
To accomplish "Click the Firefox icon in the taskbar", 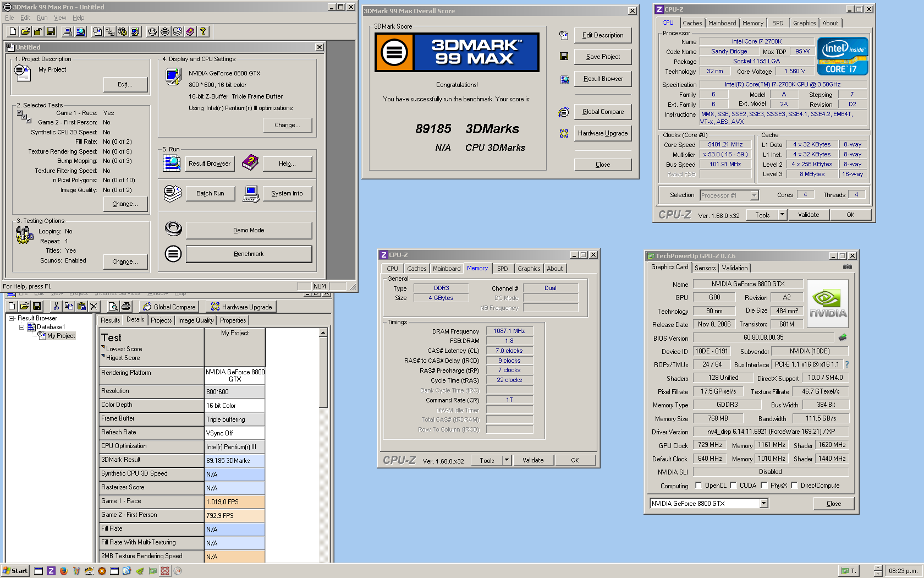I will [x=64, y=571].
